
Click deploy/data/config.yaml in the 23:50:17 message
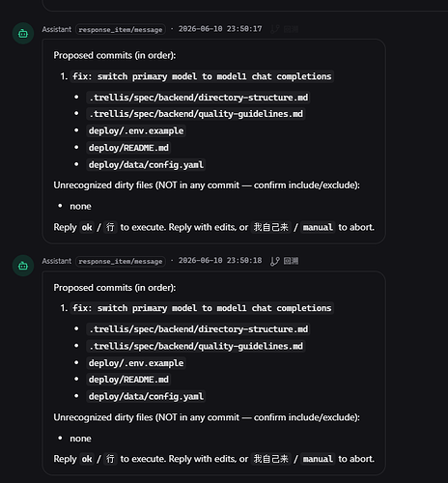[146, 164]
